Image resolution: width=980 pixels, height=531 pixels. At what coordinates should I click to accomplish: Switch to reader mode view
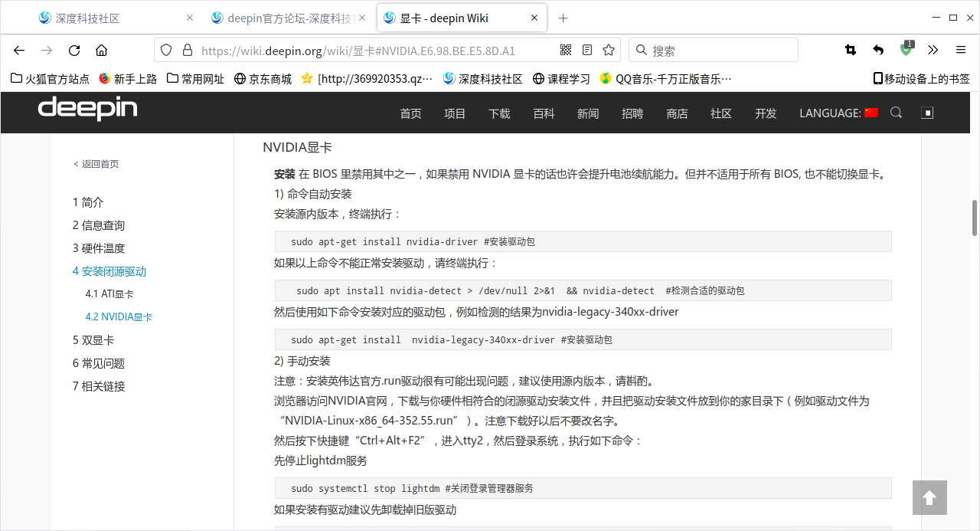[586, 50]
